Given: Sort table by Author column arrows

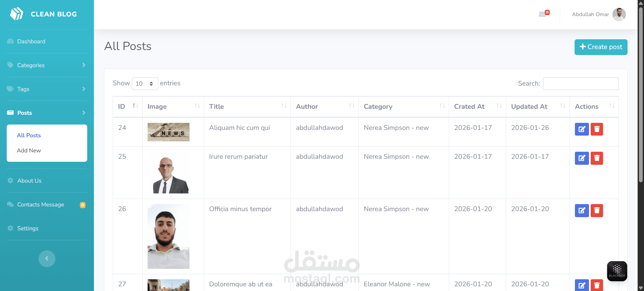Looking at the screenshot, I should pyautogui.click(x=352, y=106).
